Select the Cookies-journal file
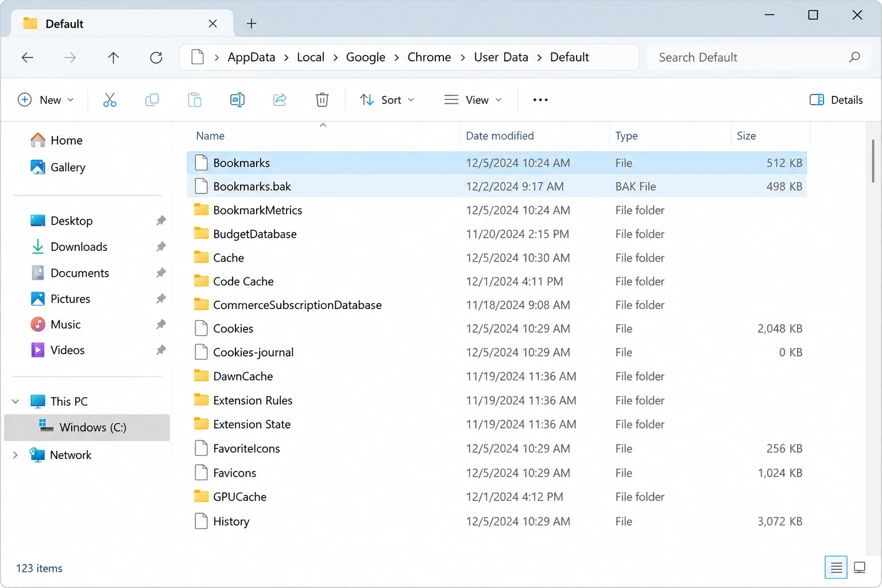Viewport: 882px width, 588px height. 497,353
